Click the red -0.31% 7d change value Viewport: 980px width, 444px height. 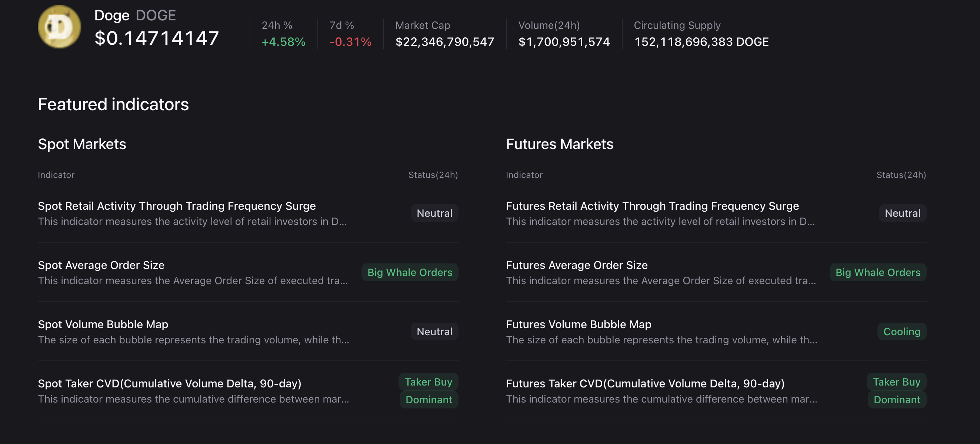pos(350,42)
